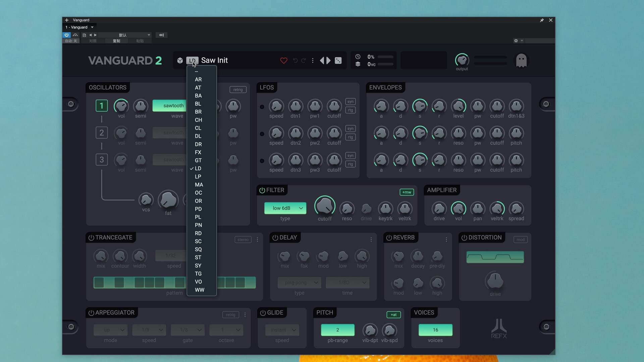Click the host arrow-to-bar button
Screen dimensions: 644x362
click(161, 35)
